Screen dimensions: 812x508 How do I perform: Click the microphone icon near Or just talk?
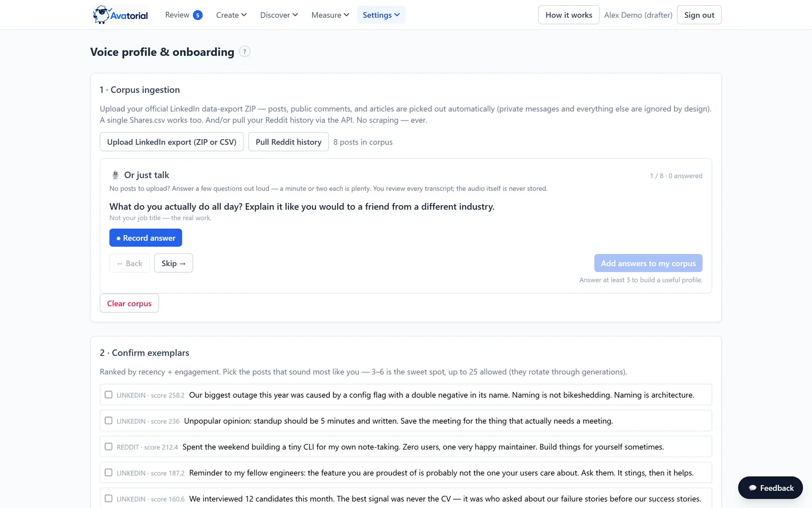[115, 175]
